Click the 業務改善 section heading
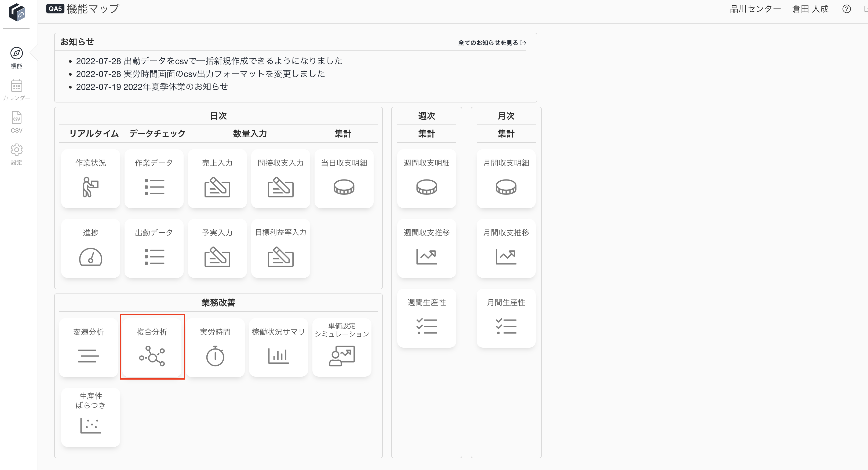Viewport: 868px width, 470px height. point(218,303)
